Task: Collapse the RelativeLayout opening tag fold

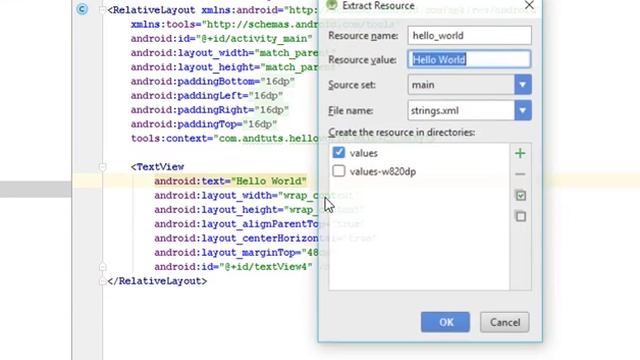Action: pyautogui.click(x=102, y=10)
